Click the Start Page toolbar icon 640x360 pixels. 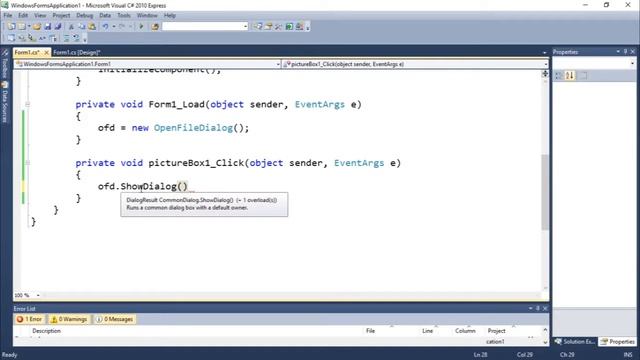pyautogui.click(x=289, y=27)
